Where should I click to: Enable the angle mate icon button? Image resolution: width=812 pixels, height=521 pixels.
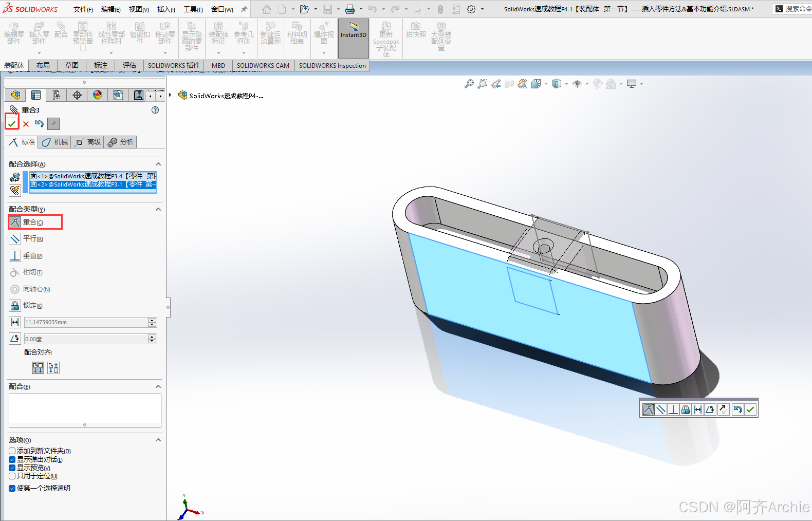click(15, 339)
